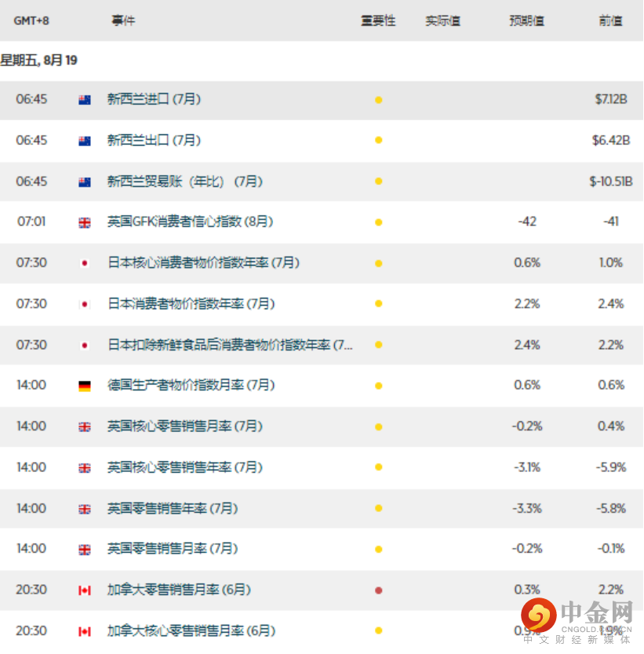
Task: Click the 事件 column header
Action: [x=123, y=20]
